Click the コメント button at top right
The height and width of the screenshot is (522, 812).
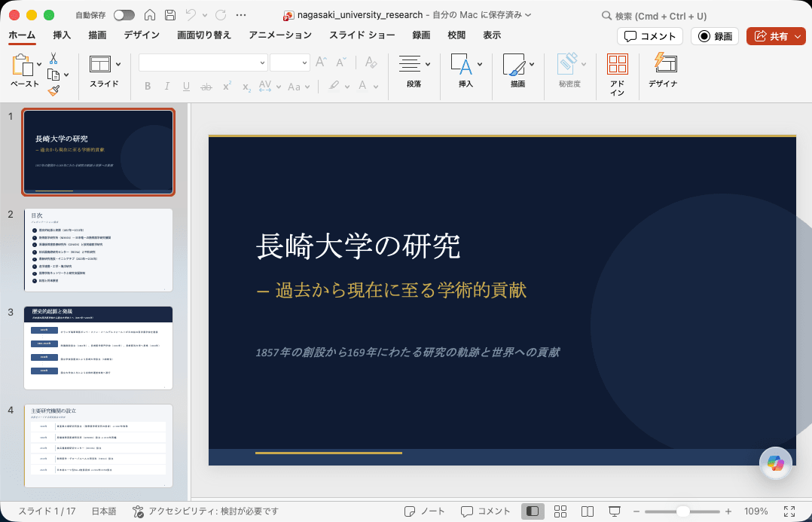point(650,36)
